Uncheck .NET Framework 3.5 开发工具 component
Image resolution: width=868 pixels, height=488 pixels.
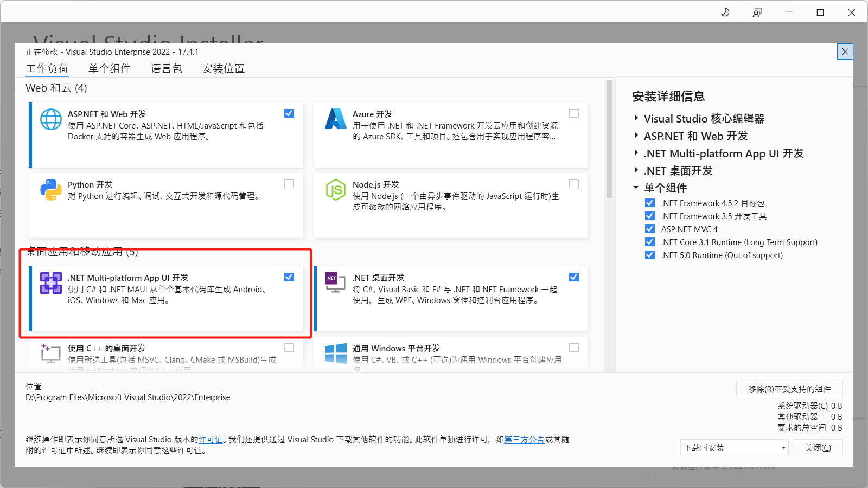point(650,216)
